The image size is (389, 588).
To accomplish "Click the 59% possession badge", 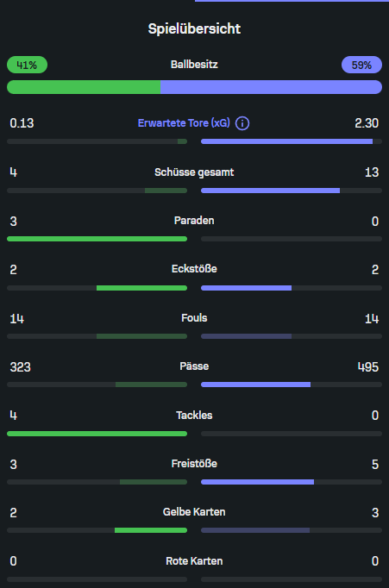I will click(361, 65).
